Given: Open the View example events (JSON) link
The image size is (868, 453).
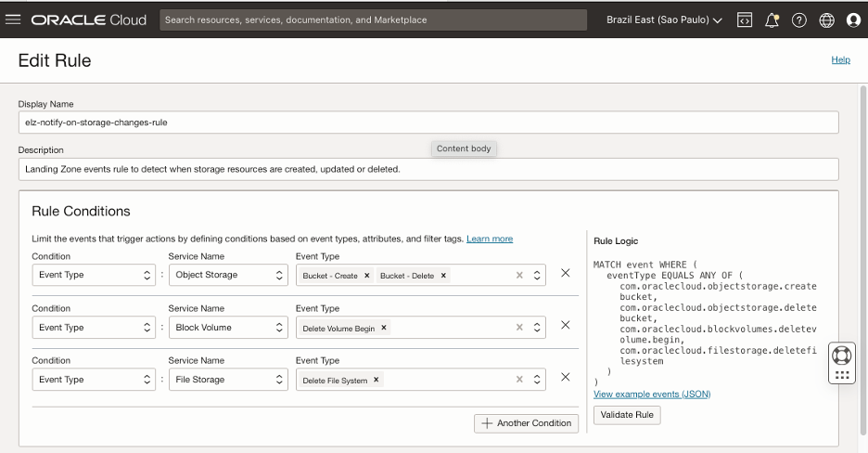Looking at the screenshot, I should coord(651,395).
